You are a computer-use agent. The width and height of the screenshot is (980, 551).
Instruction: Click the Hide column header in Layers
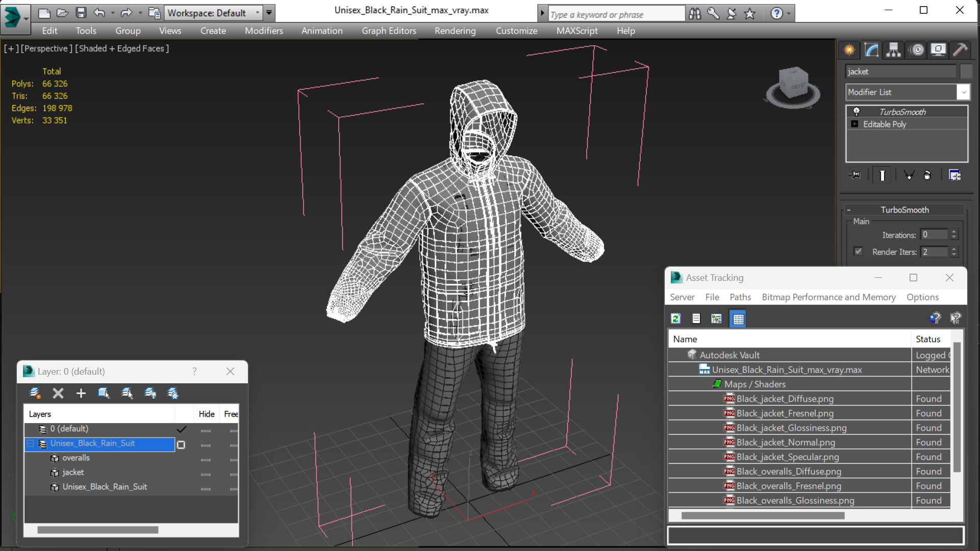pyautogui.click(x=207, y=414)
